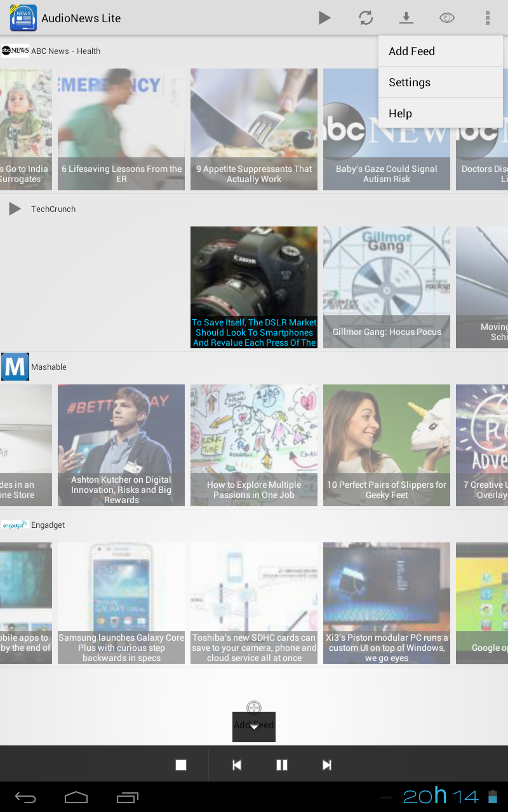Open 10 Perfect Pairs of Slippers article
Image resolution: width=508 pixels, height=812 pixels.
(387, 445)
